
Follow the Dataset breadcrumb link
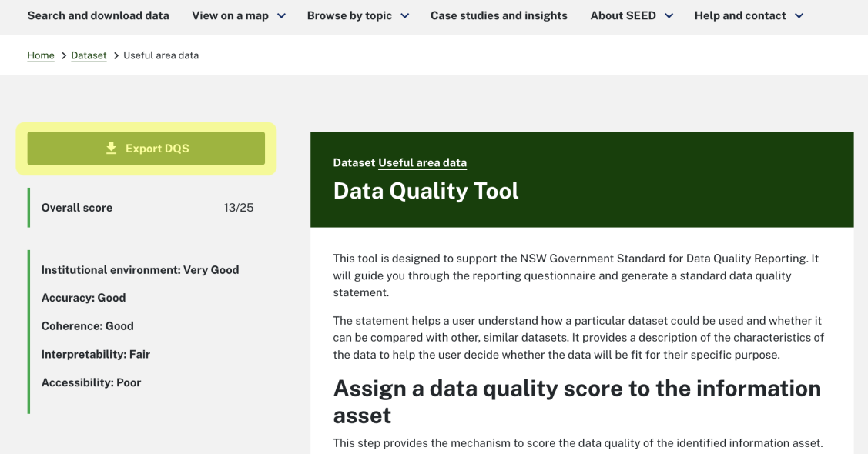(x=89, y=55)
